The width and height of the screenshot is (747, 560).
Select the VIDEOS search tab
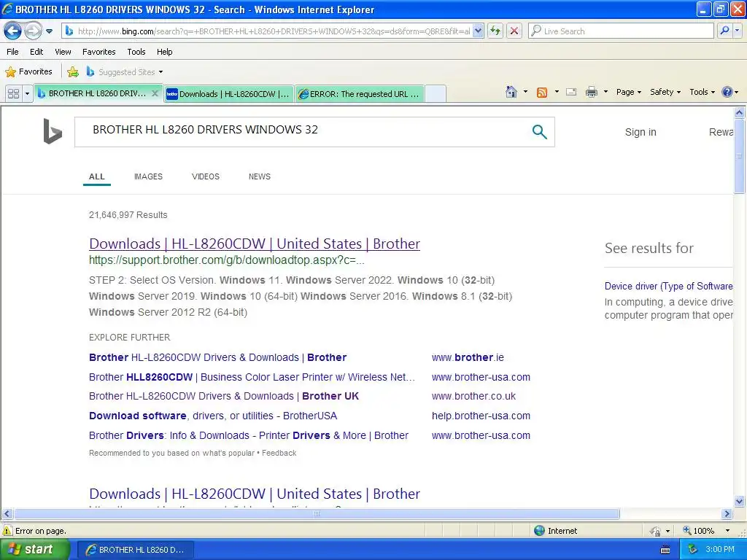pos(205,176)
